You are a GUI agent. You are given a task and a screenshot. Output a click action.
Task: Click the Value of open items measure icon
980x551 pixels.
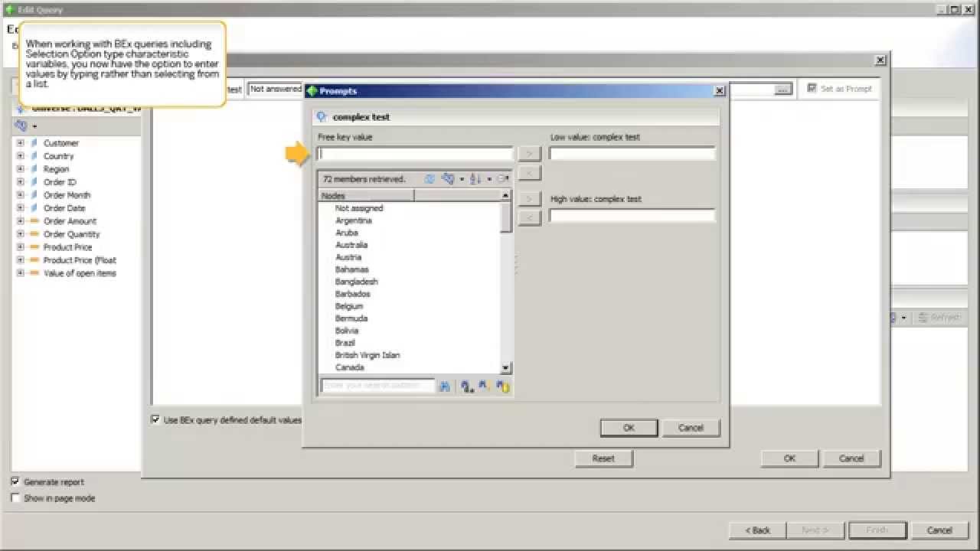tap(34, 273)
